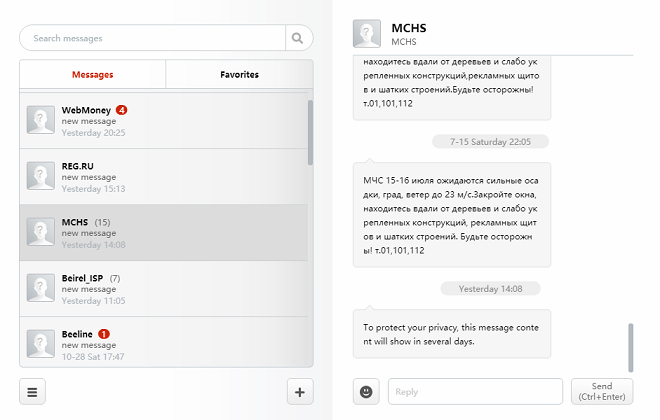This screenshot has height=420, width=660.
Task: Click the MCHS header avatar
Action: tap(367, 34)
